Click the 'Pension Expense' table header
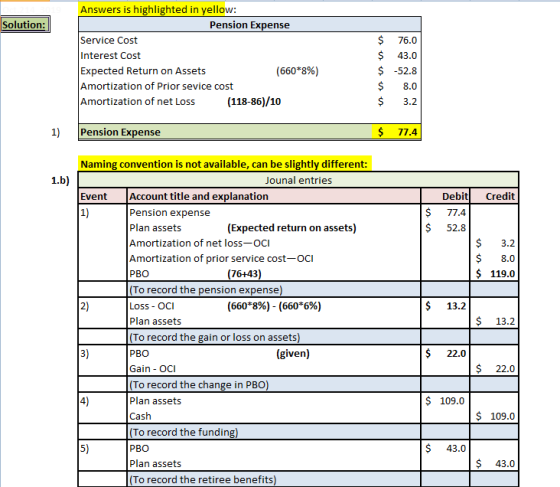 [250, 25]
